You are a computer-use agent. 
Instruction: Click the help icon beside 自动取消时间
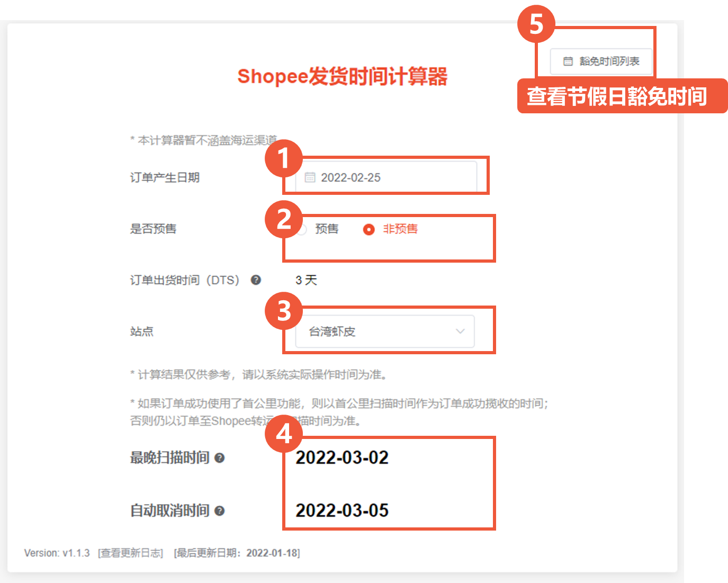click(x=220, y=511)
